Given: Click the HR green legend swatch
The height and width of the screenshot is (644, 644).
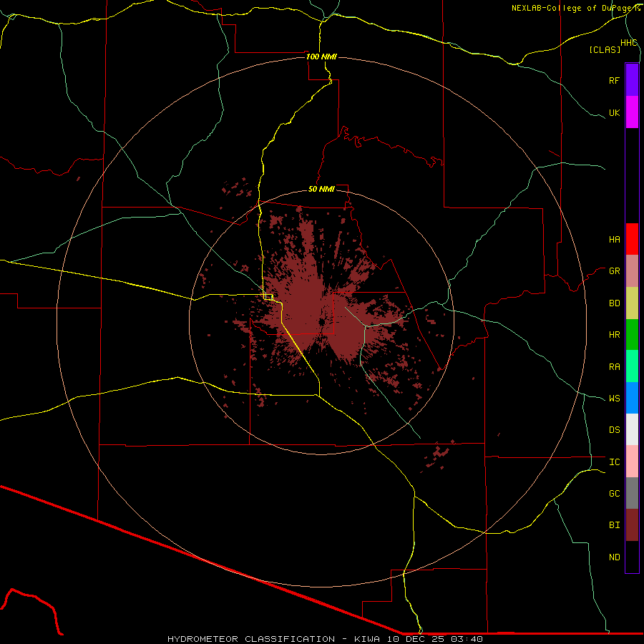Looking at the screenshot, I should [x=632, y=334].
